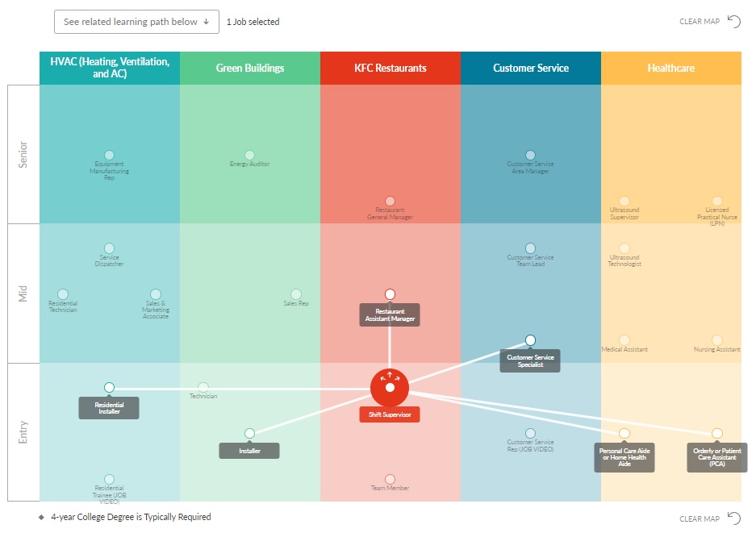Select the HVAC (Heating, Ventilation, and AC) column header

pos(110,68)
